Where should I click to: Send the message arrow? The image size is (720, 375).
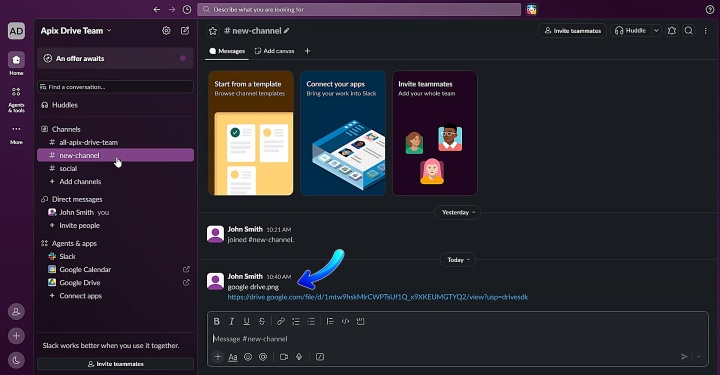click(684, 357)
